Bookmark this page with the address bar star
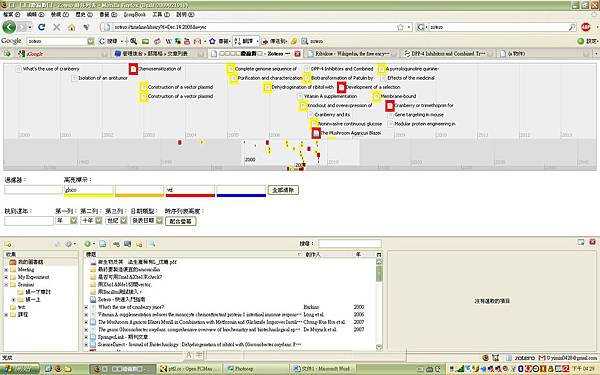The image size is (600, 375). click(x=400, y=27)
